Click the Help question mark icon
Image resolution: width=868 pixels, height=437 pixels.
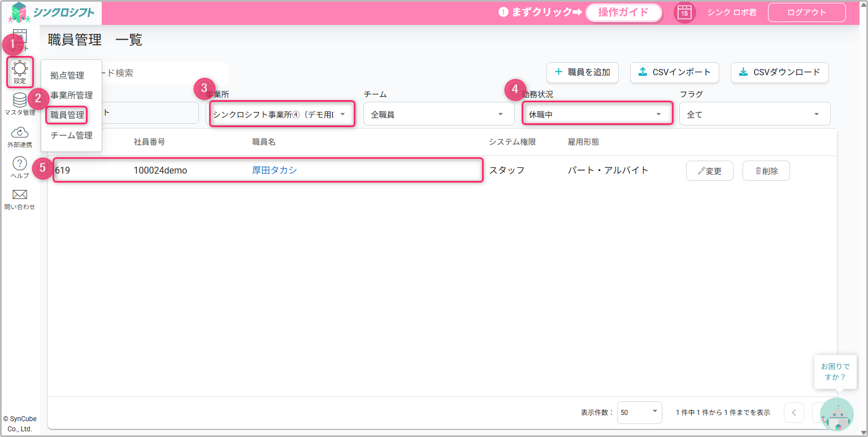(x=20, y=165)
